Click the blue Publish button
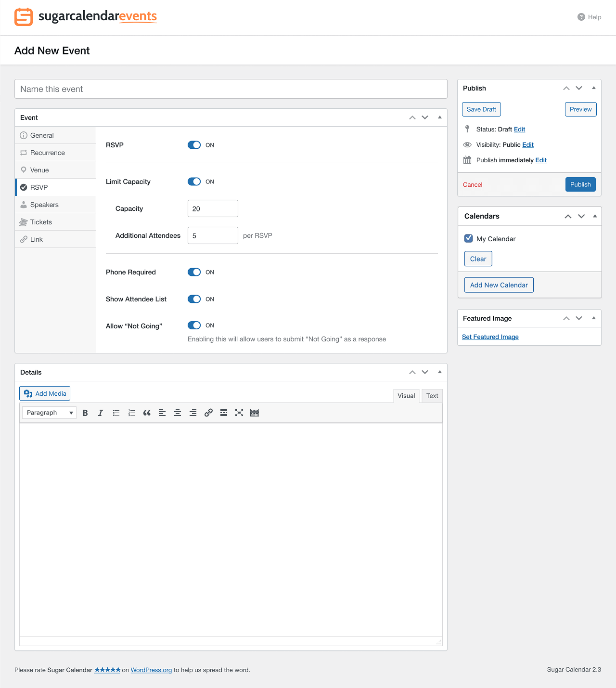Screen dimensions: 616x688 (580, 184)
